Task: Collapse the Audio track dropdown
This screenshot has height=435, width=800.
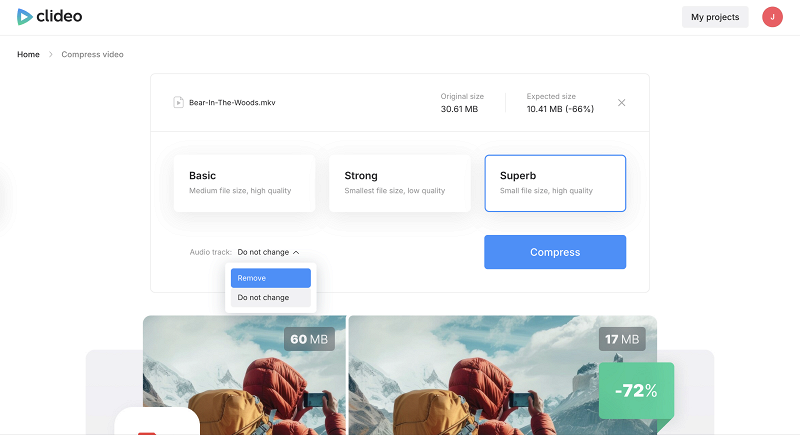Action: tap(268, 252)
